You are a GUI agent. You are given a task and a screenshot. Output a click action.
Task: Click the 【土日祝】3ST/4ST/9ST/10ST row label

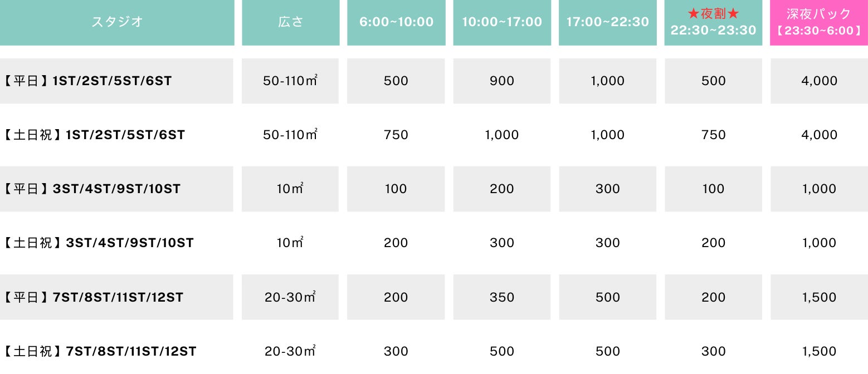click(x=99, y=243)
